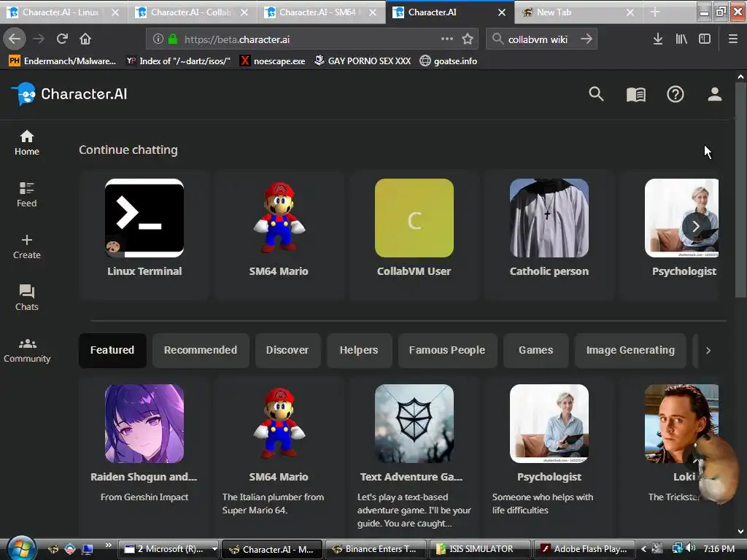
Task: Click the page vertical scrollbar thumb
Action: pyautogui.click(x=740, y=190)
